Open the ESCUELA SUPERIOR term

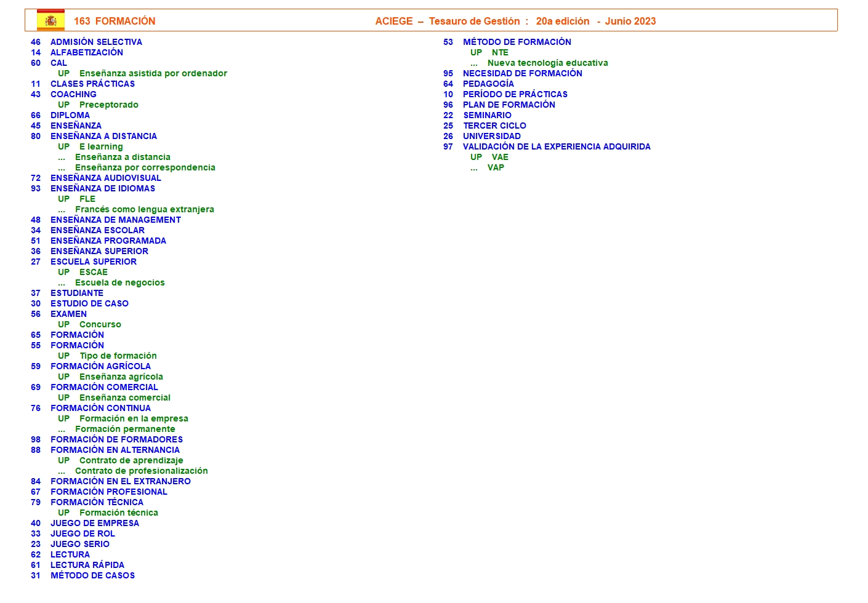pos(94,262)
